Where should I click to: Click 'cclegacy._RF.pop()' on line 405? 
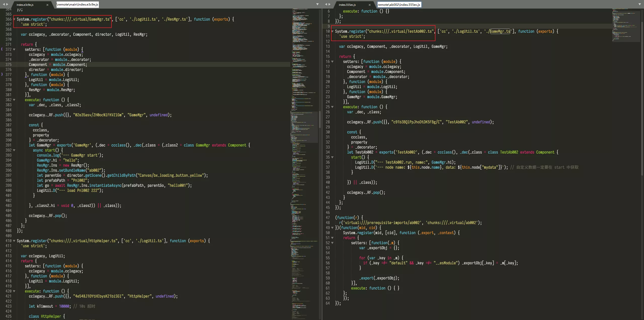48,216
